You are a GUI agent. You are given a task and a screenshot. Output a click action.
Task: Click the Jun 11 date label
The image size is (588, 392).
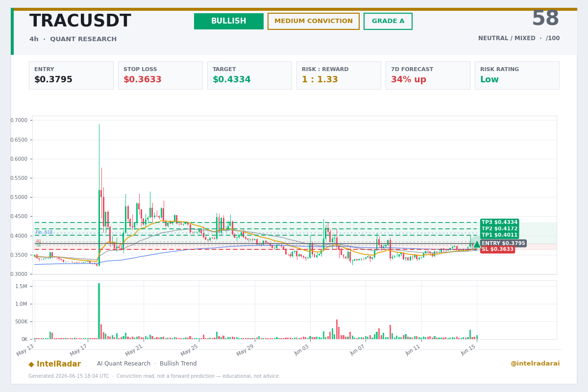tap(413, 350)
